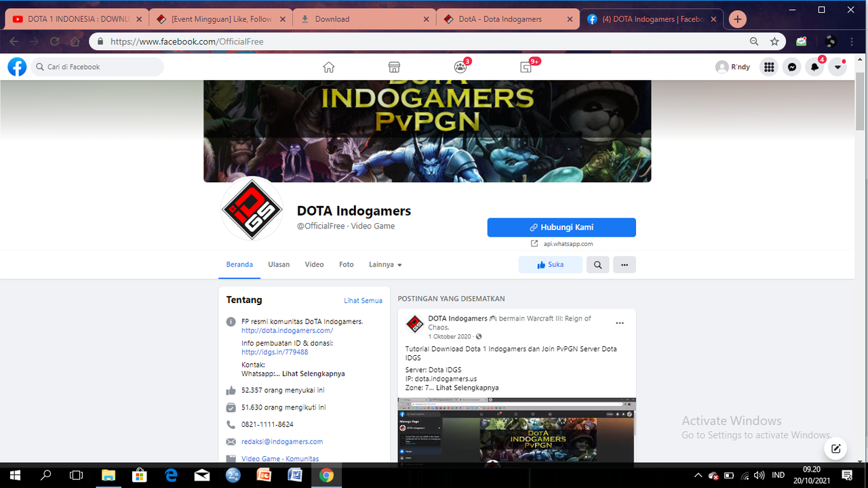Bookmark this page with star icon
Viewport: 868px width, 488px height.
774,41
